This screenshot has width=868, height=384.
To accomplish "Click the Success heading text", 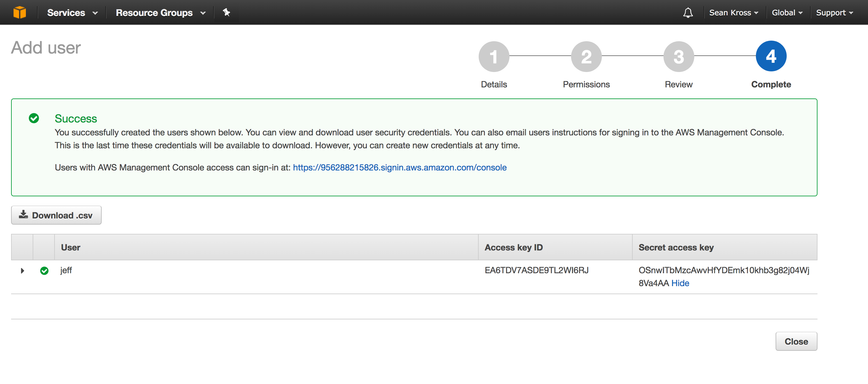I will (76, 118).
